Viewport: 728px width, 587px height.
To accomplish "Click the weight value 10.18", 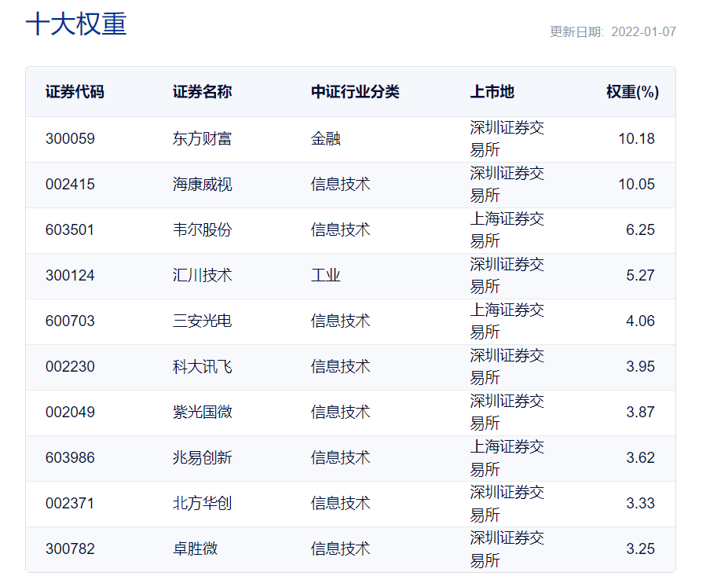I will click(636, 139).
